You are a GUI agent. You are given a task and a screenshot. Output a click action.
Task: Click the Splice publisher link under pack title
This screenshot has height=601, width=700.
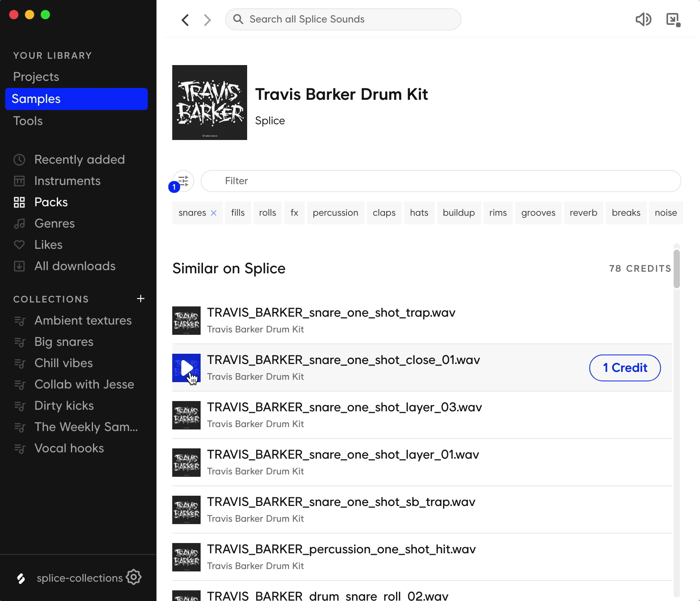click(270, 121)
